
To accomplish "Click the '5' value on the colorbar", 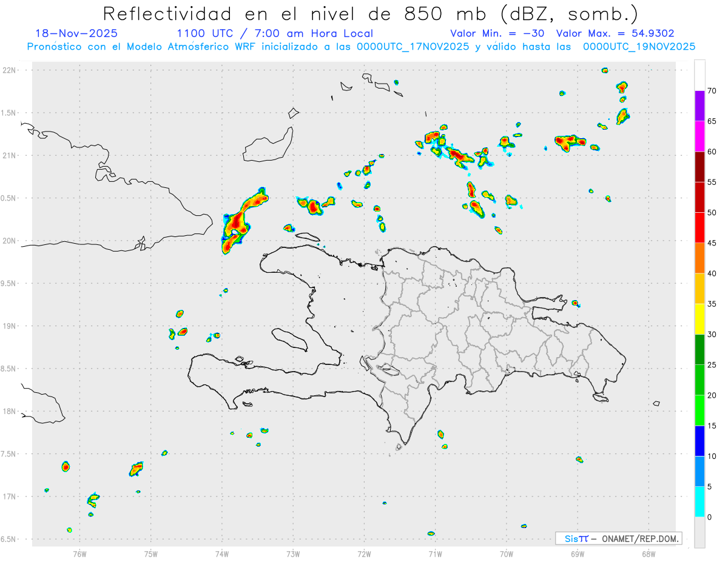I will (710, 487).
